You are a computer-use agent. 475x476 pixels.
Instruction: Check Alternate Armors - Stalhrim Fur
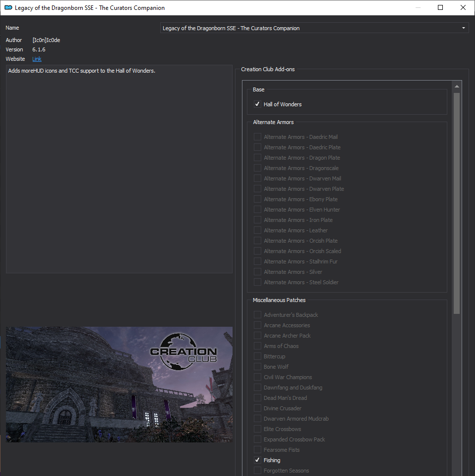(257, 261)
